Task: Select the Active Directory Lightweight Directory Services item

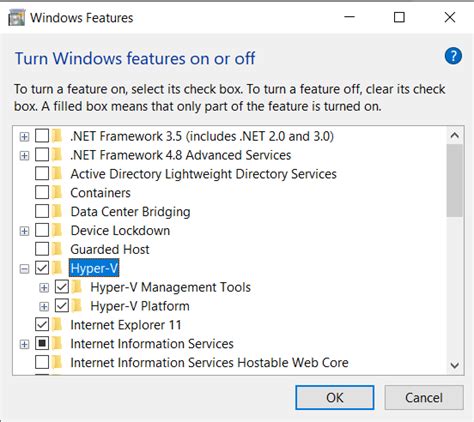Action: pos(203,174)
